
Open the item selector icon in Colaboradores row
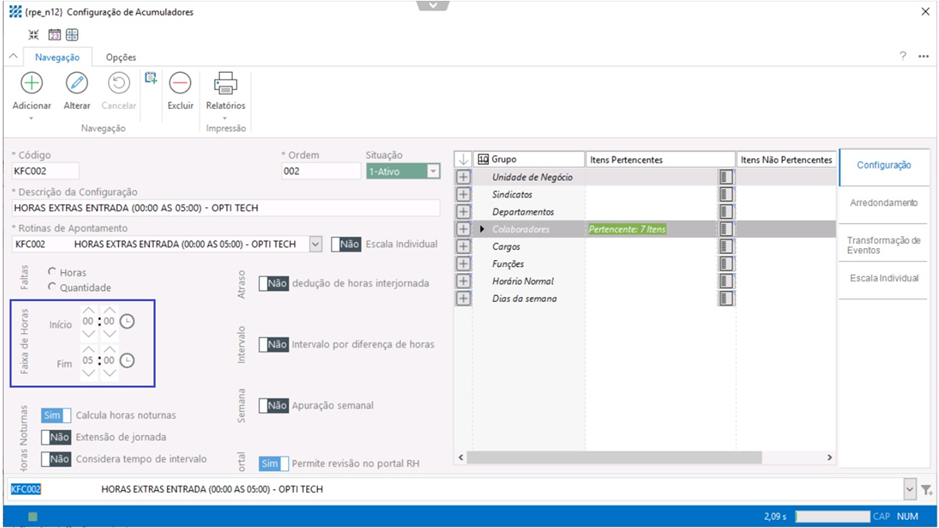[x=726, y=229]
